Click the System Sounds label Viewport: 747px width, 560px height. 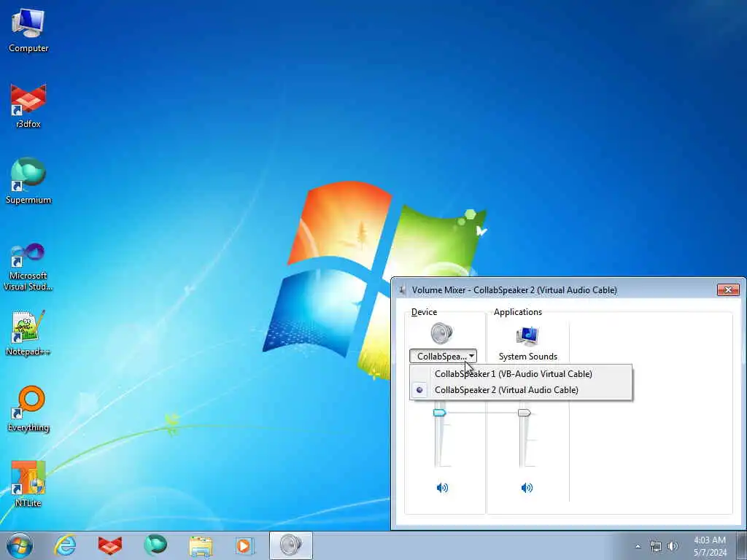click(x=528, y=356)
